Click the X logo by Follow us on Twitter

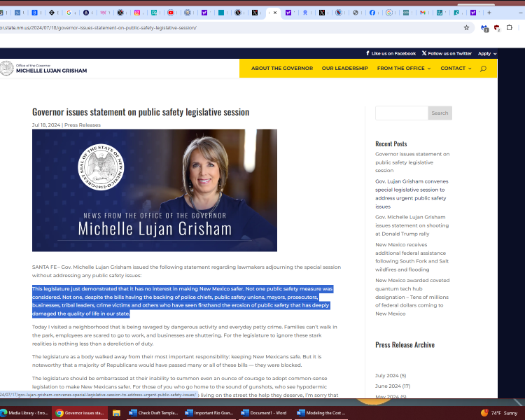pyautogui.click(x=424, y=53)
